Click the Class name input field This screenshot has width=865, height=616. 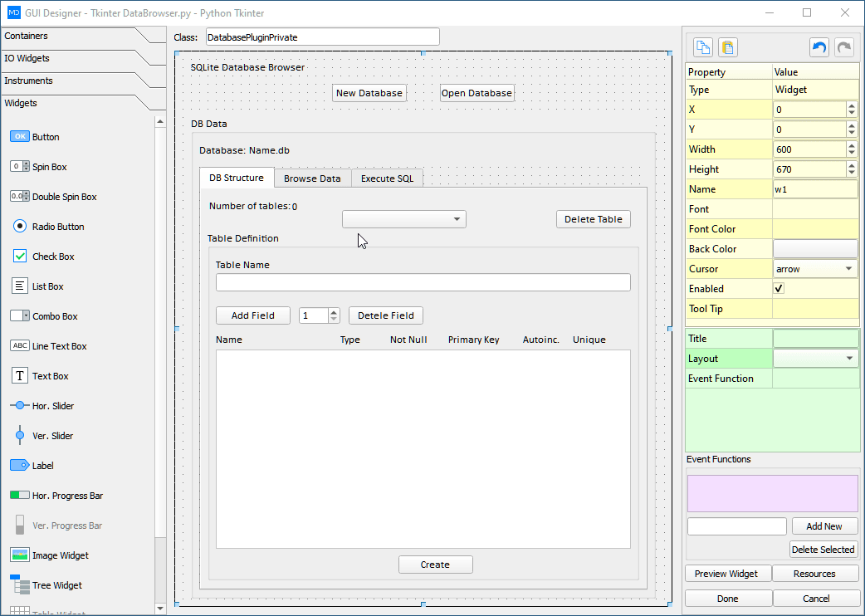[x=322, y=37]
